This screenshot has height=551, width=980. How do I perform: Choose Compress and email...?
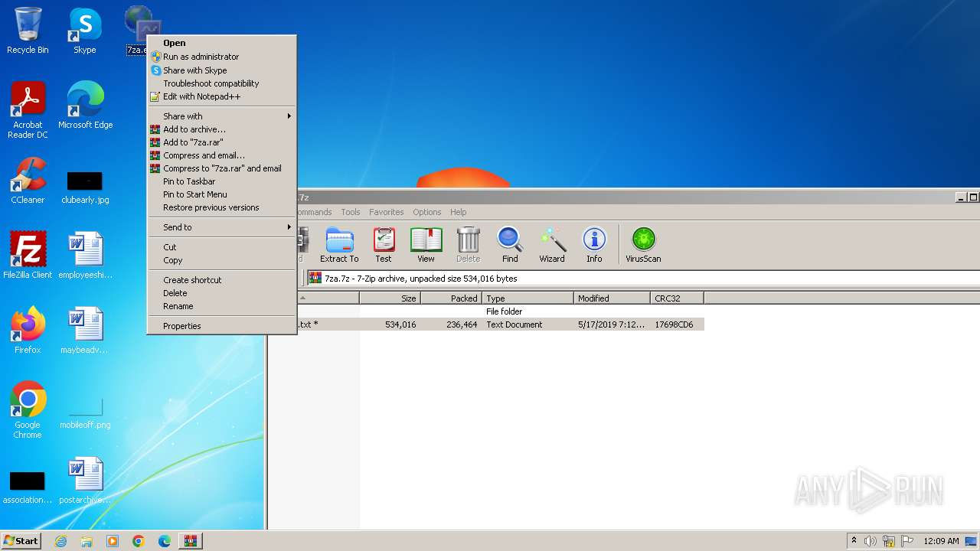(x=221, y=155)
